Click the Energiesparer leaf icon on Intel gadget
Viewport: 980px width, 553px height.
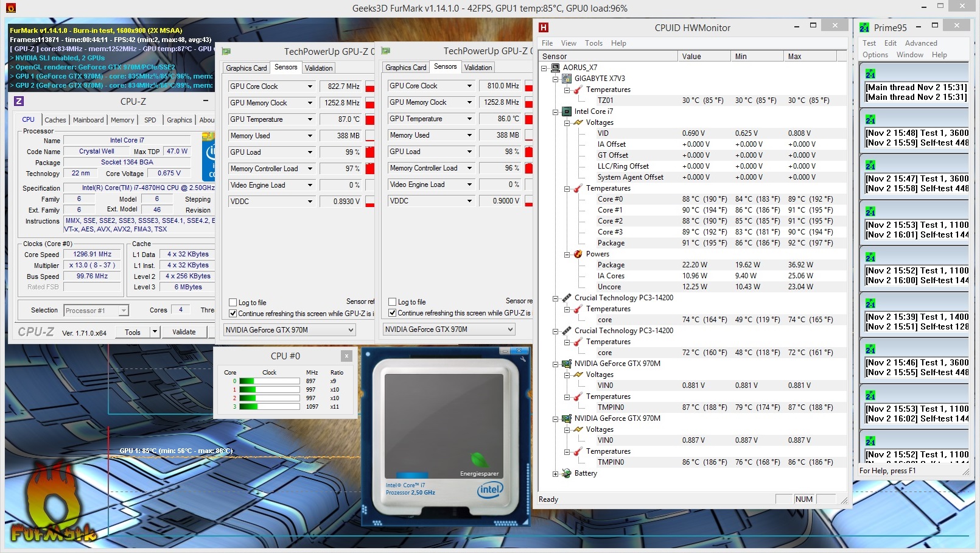click(480, 460)
